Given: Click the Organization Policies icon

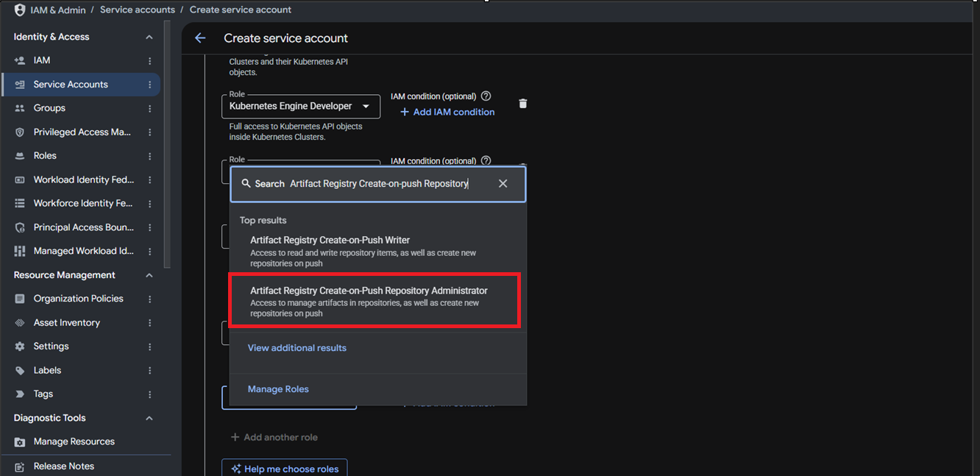Looking at the screenshot, I should click(x=20, y=299).
